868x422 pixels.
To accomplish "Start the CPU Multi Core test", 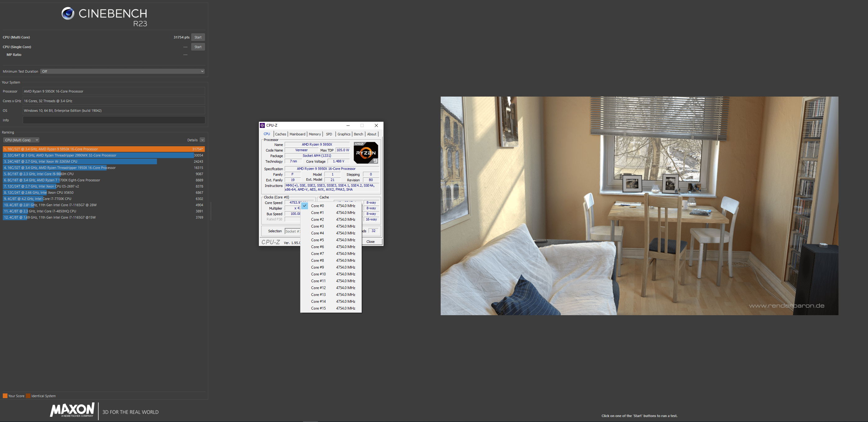I will pyautogui.click(x=198, y=37).
